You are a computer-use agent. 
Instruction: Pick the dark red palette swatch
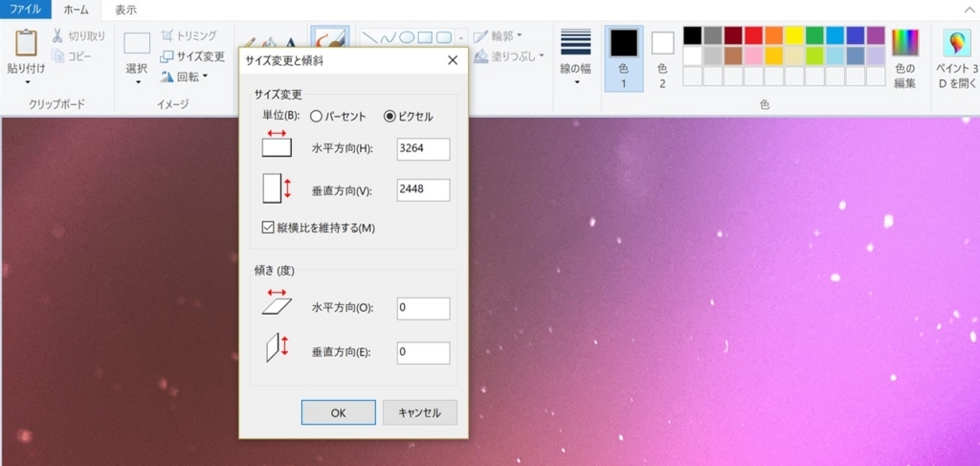coord(733,35)
